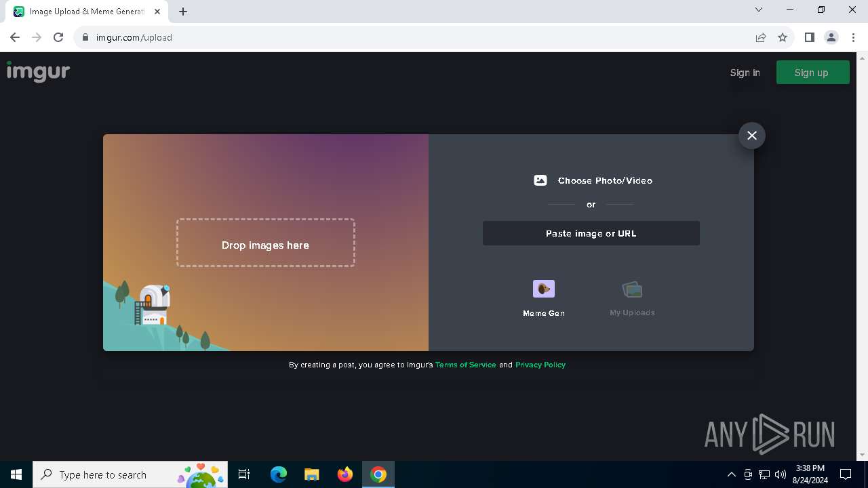This screenshot has width=868, height=488.
Task: Select Choose Photo/Video option
Action: coord(593,180)
